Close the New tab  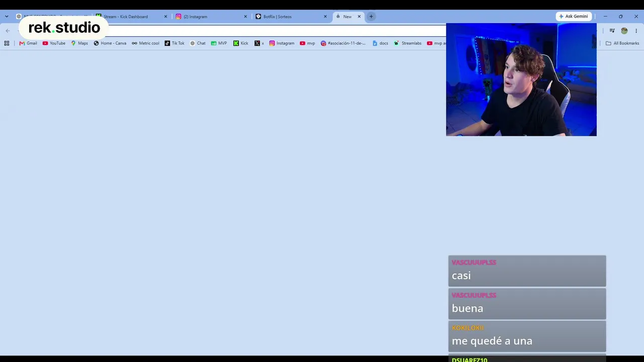(359, 17)
